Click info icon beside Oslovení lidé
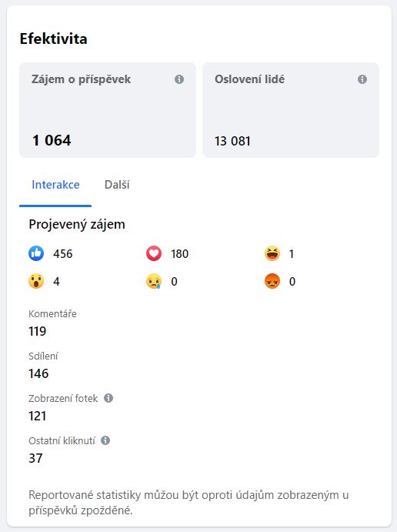The width and height of the screenshot is (397, 532). (x=362, y=79)
